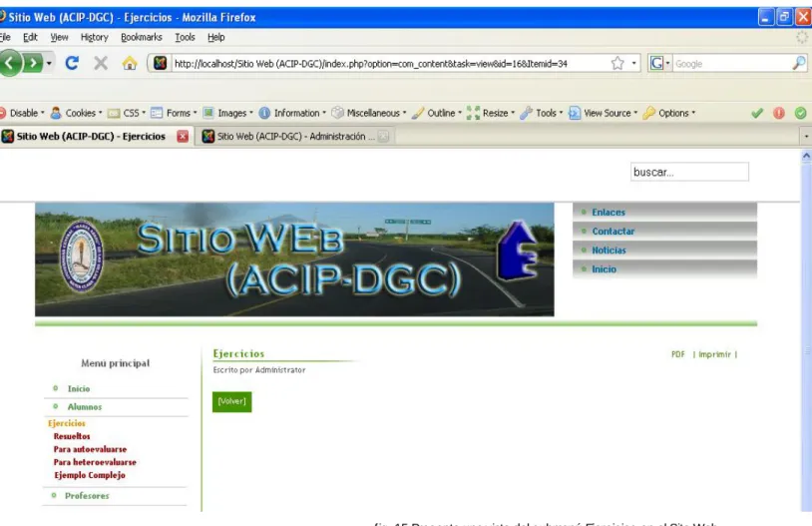Click the red error indicator icon
Viewport: 812px width, 526px height.
(x=779, y=113)
